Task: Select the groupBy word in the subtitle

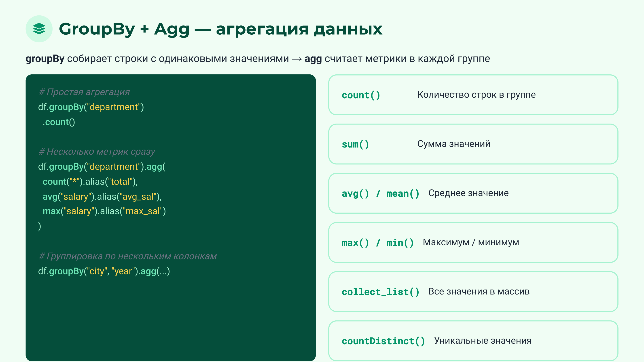Action: click(x=46, y=59)
